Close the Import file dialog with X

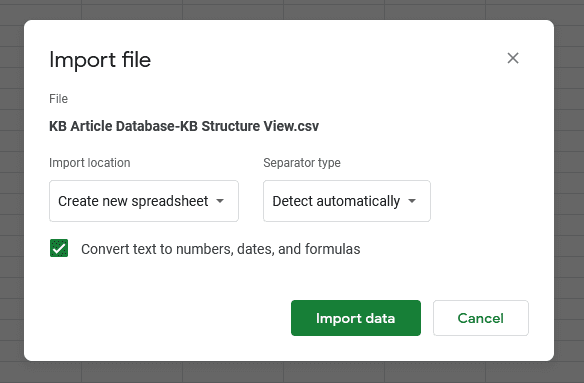point(513,58)
